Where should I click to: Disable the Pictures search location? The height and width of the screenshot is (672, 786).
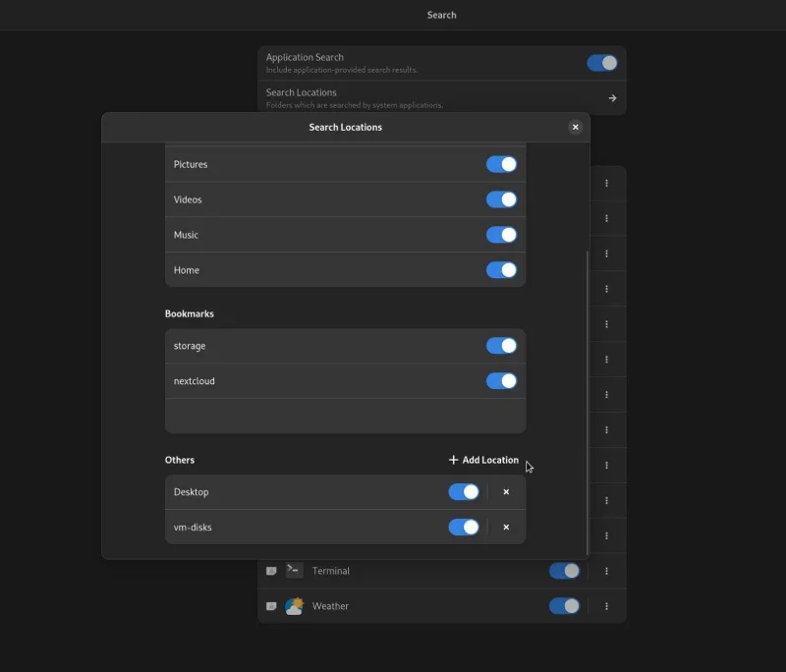coord(501,164)
